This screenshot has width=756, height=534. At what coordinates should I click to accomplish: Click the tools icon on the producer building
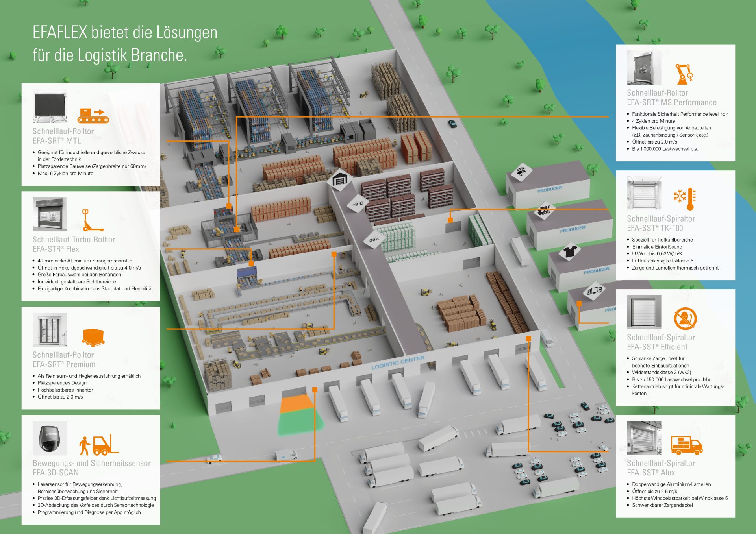point(545,211)
